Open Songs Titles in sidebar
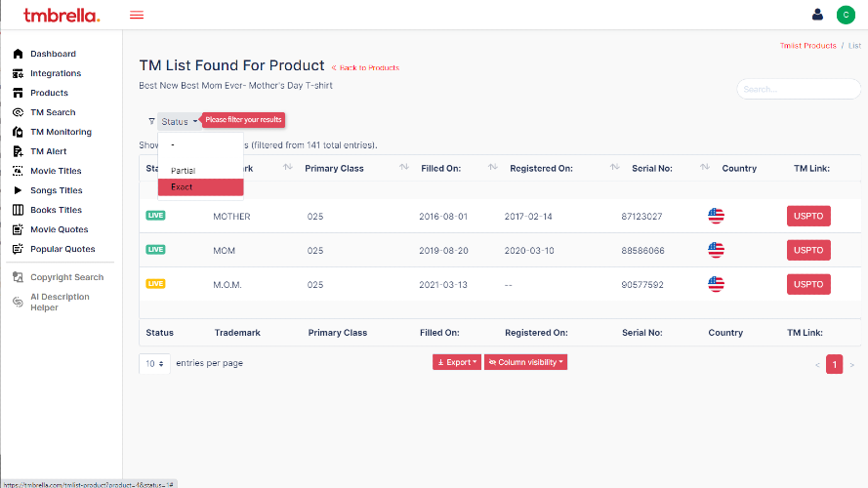Screen dimensions: 868x488 coord(56,190)
